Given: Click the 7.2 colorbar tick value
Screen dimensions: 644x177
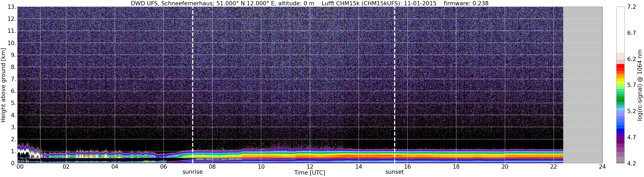Looking at the screenshot, I should coord(631,7).
